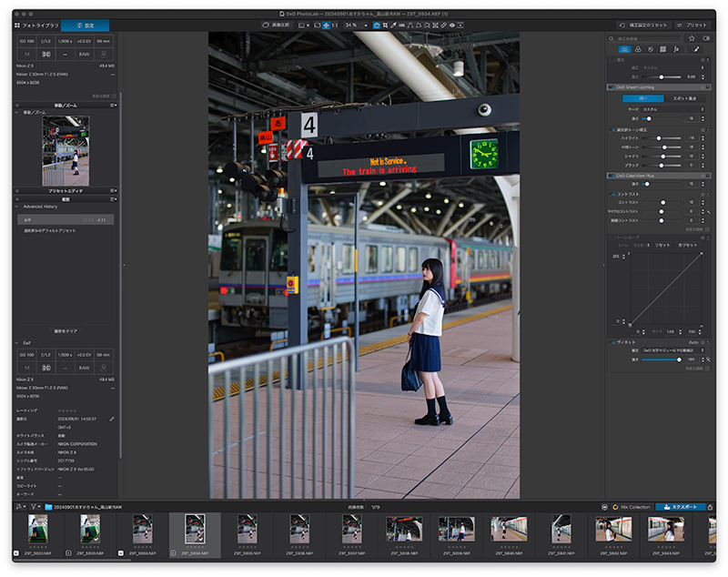Toggle DxO Smart Lighting on or off
728x577 pixels.
(x=611, y=87)
